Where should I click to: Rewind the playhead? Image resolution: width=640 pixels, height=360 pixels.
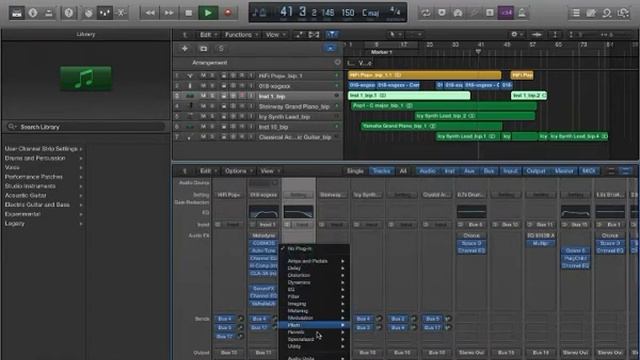coord(150,13)
